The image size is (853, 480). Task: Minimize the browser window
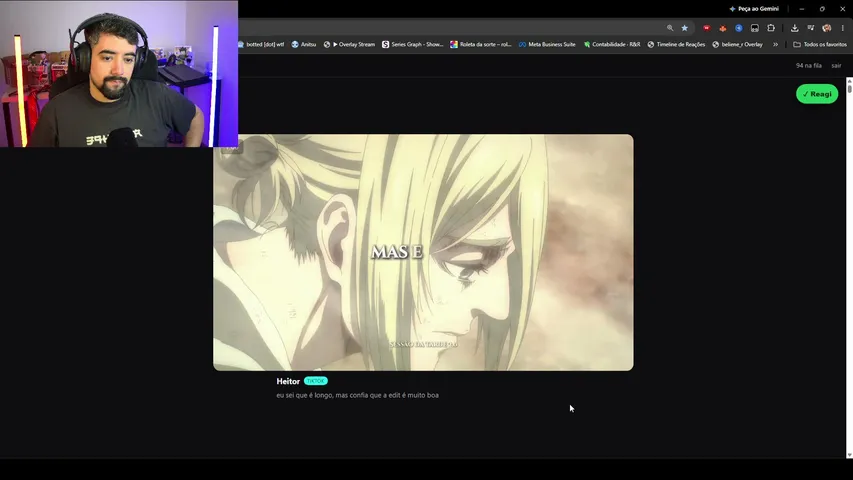802,9
